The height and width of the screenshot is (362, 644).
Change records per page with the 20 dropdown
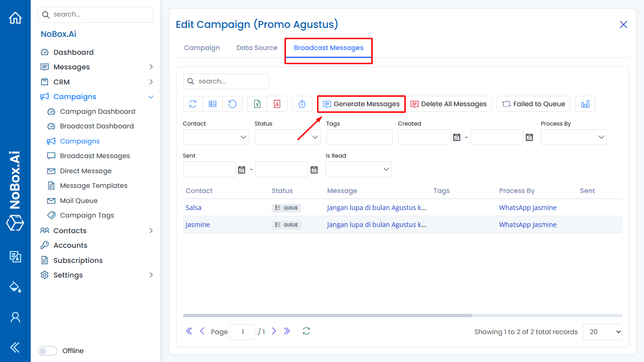tap(602, 332)
